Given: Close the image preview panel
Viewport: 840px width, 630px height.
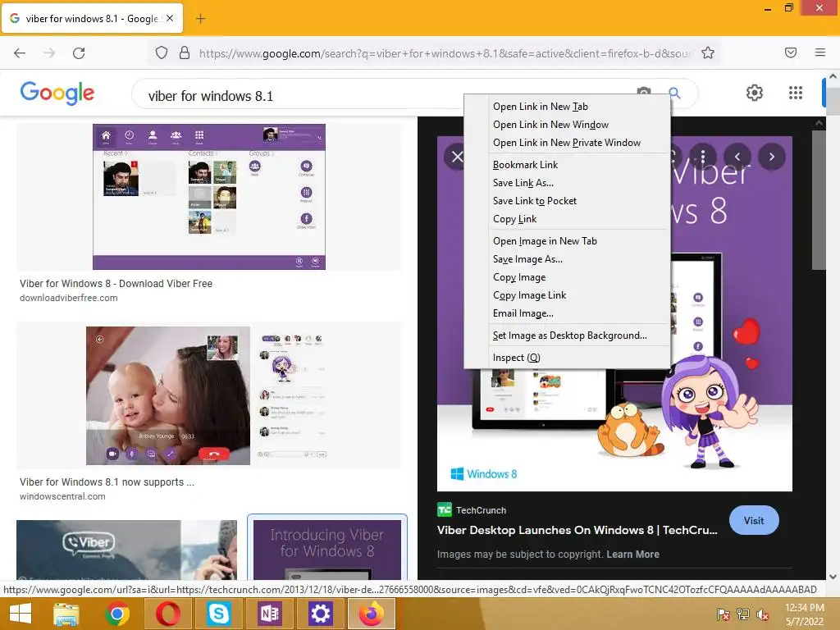Looking at the screenshot, I should [456, 157].
